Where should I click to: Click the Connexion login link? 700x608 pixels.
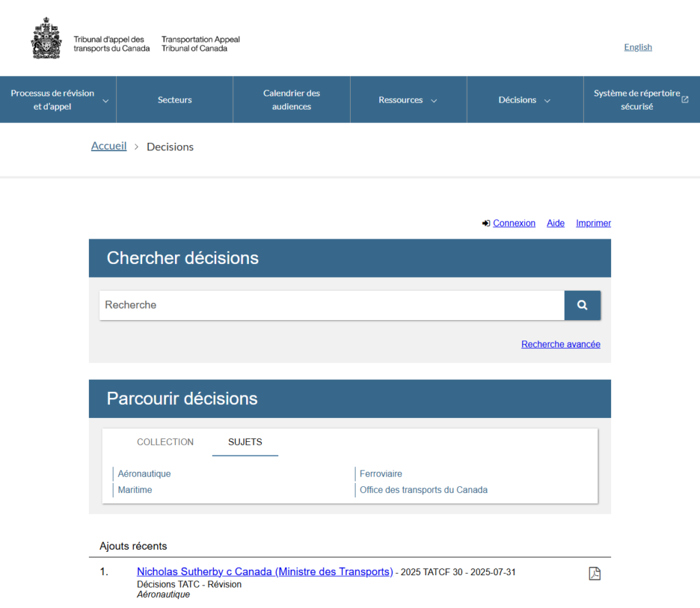pyautogui.click(x=513, y=224)
